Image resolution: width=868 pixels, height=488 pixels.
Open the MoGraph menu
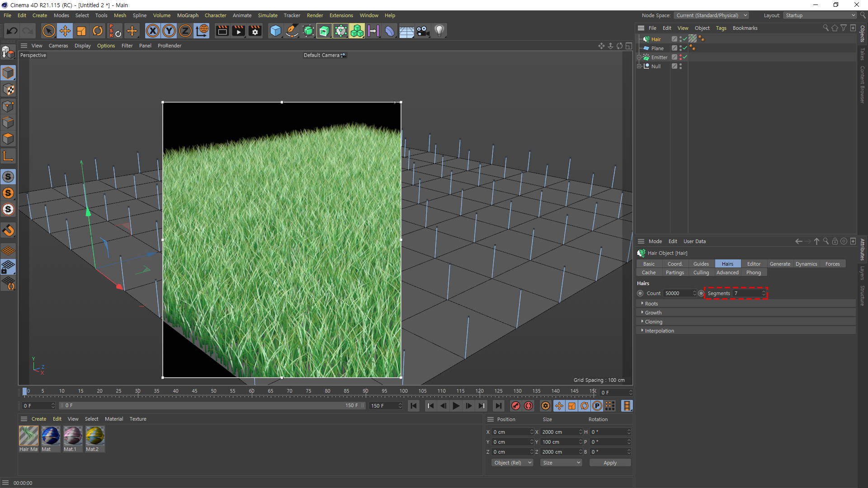(188, 15)
